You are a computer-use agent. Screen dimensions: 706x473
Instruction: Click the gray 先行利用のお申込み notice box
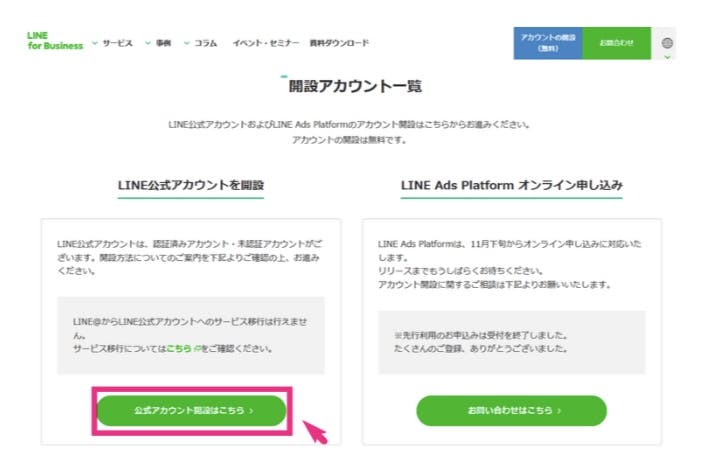(x=511, y=342)
